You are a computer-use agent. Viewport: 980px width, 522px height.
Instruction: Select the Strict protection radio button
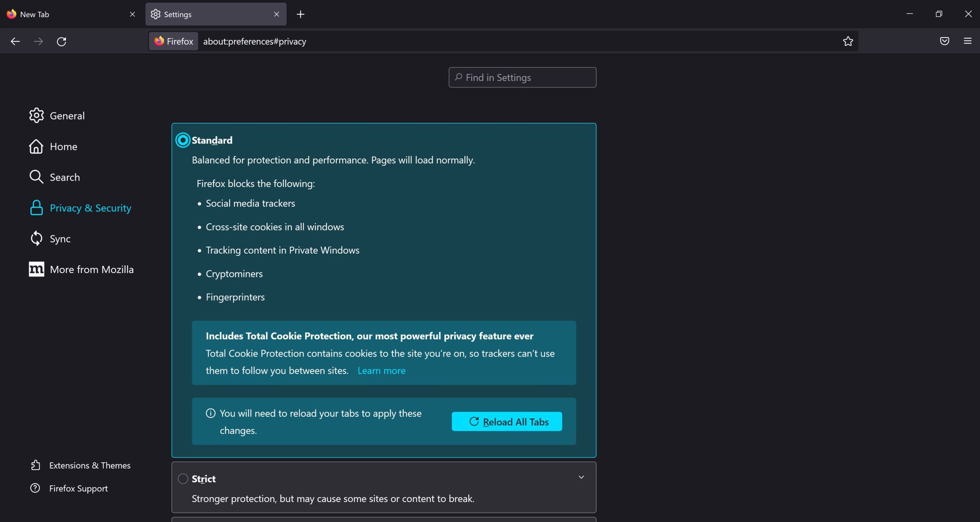(x=183, y=479)
